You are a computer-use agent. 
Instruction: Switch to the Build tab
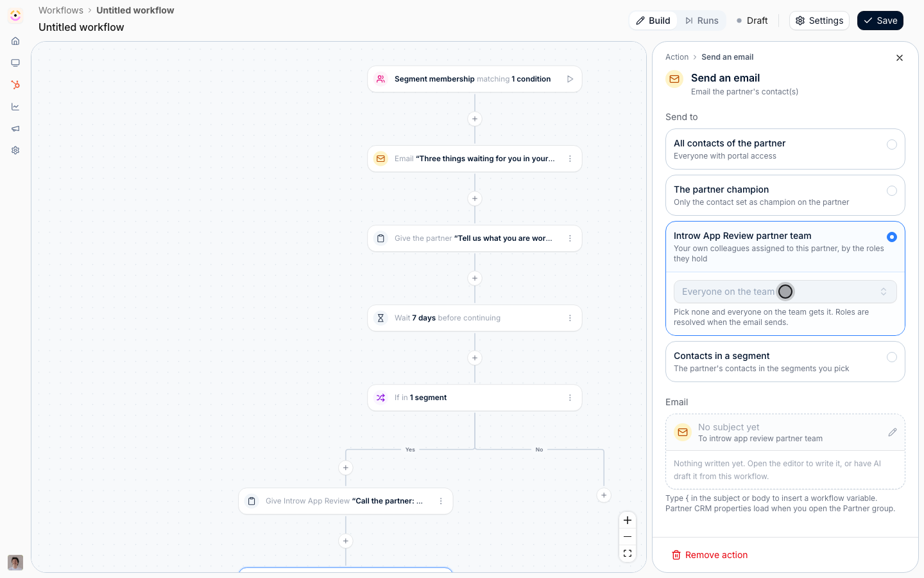(x=653, y=21)
